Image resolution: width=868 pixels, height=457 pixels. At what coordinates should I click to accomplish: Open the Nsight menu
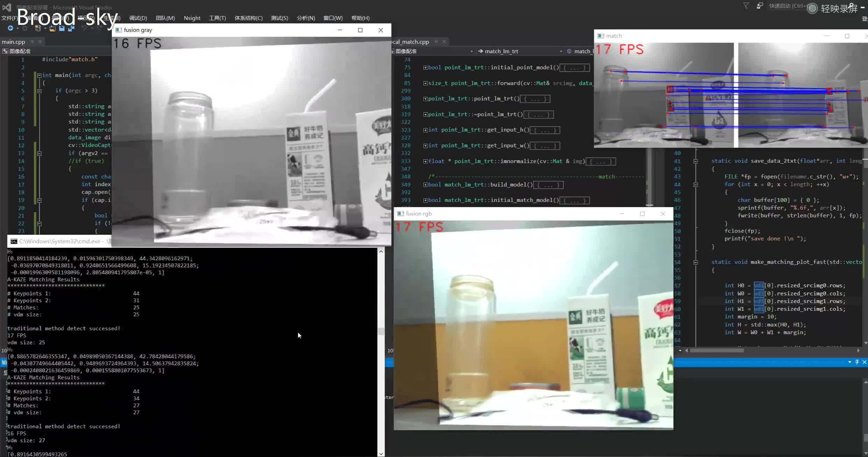(192, 18)
